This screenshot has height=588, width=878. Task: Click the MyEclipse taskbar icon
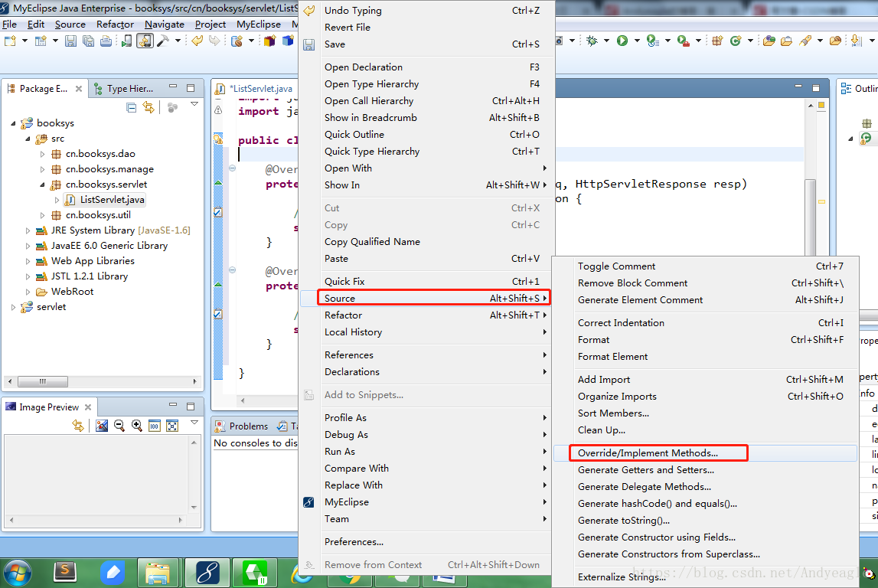(x=207, y=573)
